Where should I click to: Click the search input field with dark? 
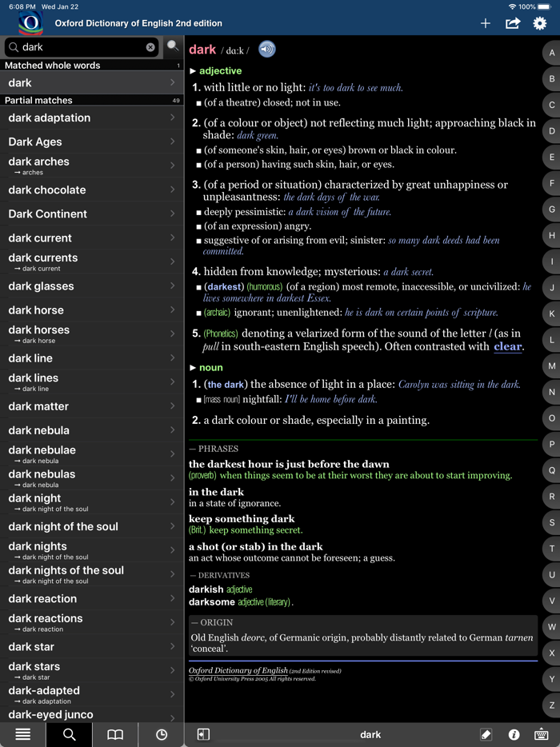[82, 47]
